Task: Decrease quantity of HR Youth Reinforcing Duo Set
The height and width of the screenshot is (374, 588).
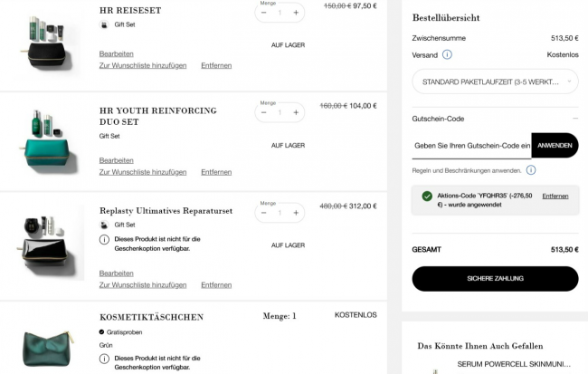Action: tap(263, 112)
